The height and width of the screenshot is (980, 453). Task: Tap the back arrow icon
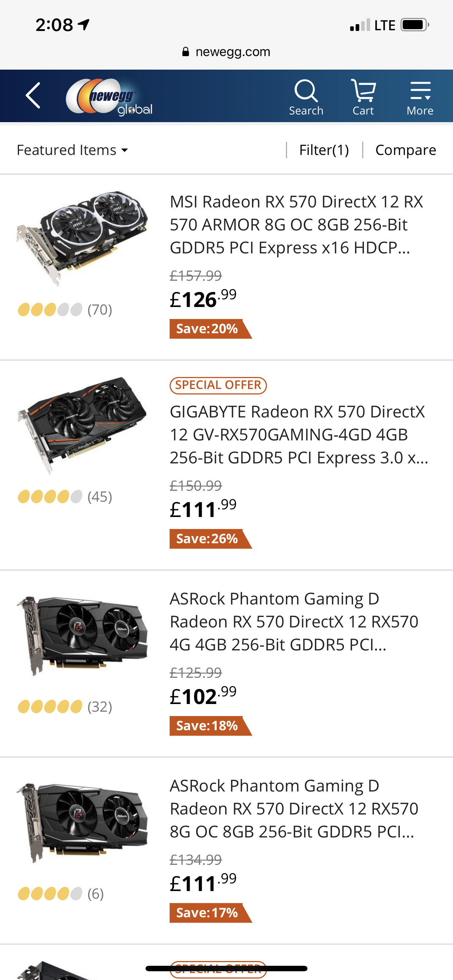33,96
